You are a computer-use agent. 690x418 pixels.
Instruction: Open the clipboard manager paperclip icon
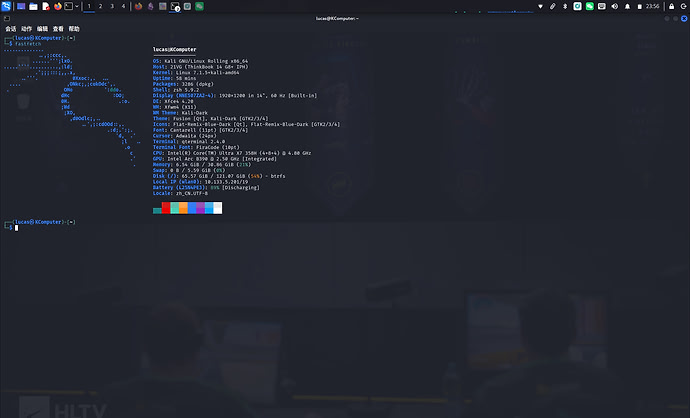(553, 7)
